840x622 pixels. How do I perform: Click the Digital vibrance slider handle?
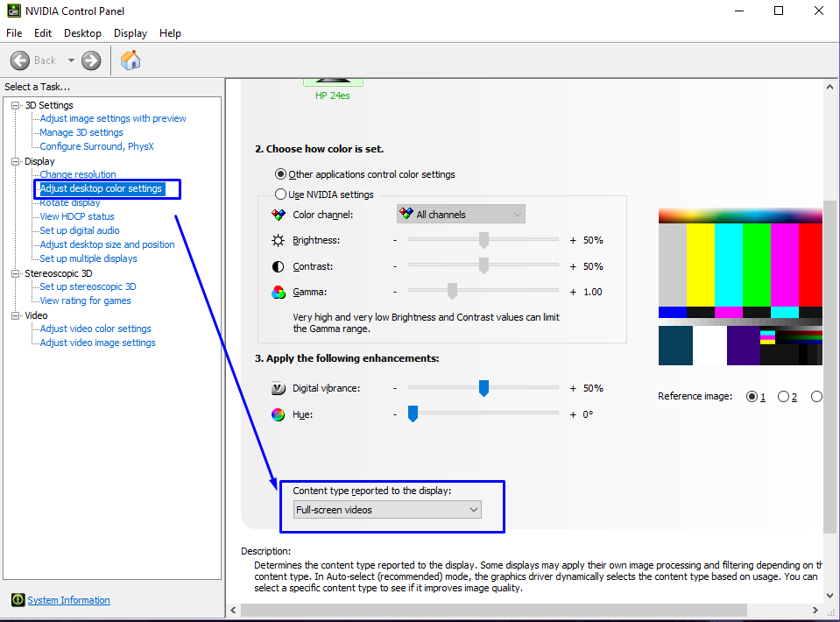click(484, 388)
